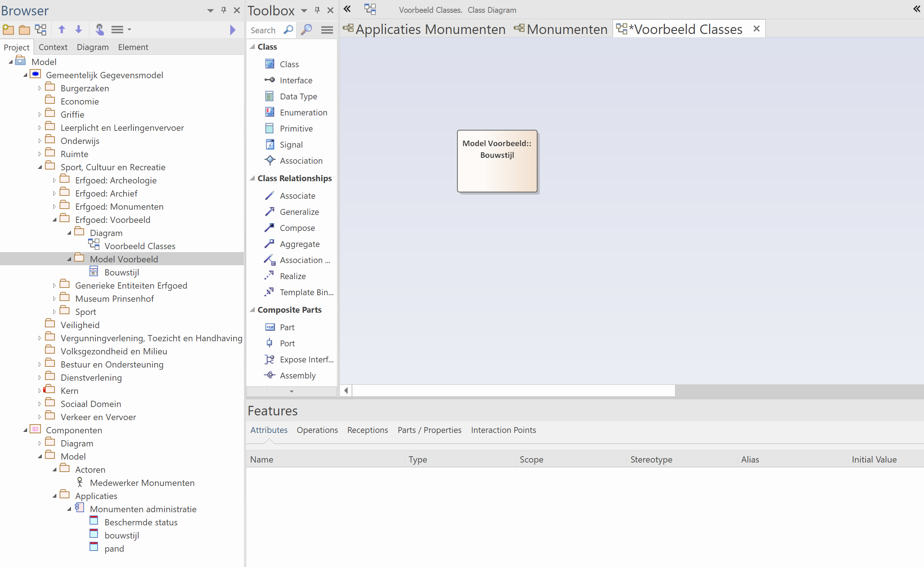Screen dimensions: 924x567
Task: Select the Generalize relationship tool
Action: pyautogui.click(x=300, y=211)
